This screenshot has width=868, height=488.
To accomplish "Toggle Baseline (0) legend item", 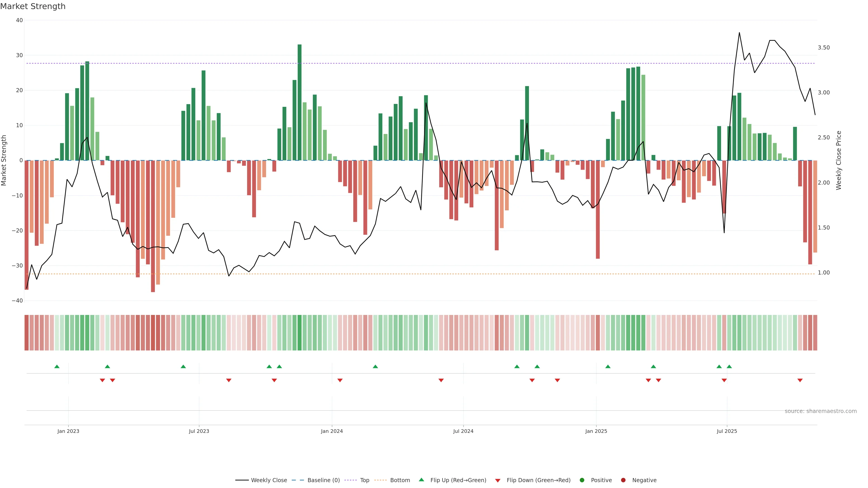I will coord(323,480).
